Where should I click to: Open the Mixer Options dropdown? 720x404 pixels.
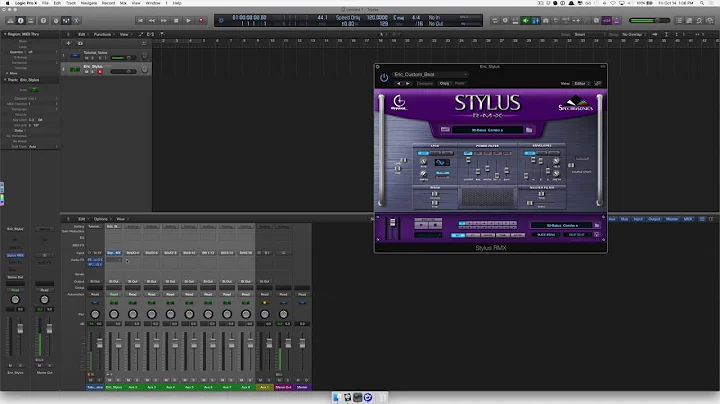pyautogui.click(x=102, y=219)
